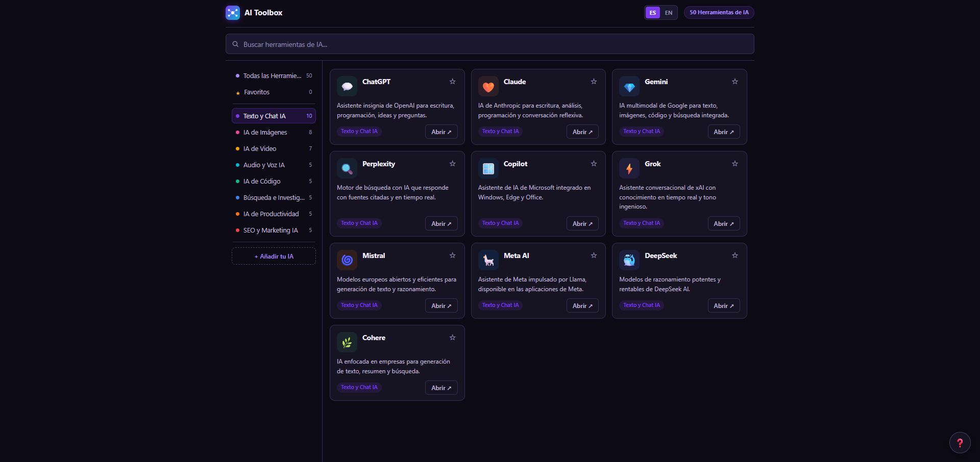Open the help question mark button
Image resolution: width=980 pixels, height=462 pixels.
click(960, 443)
